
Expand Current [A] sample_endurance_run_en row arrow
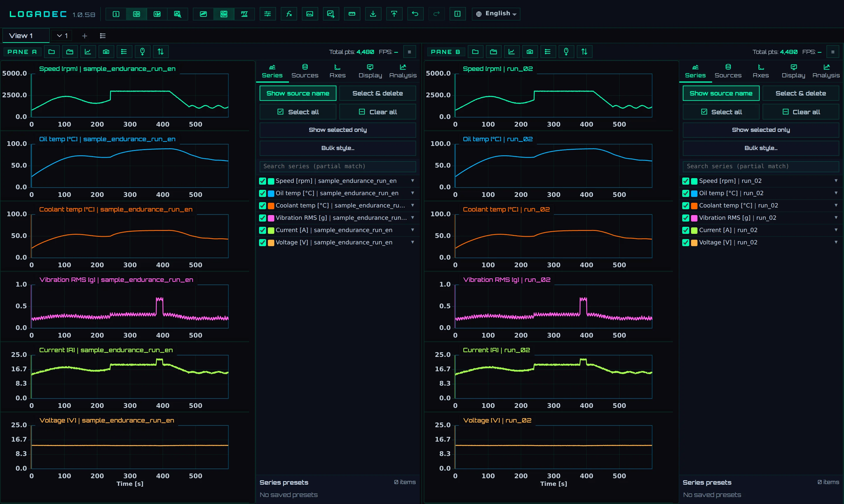413,230
